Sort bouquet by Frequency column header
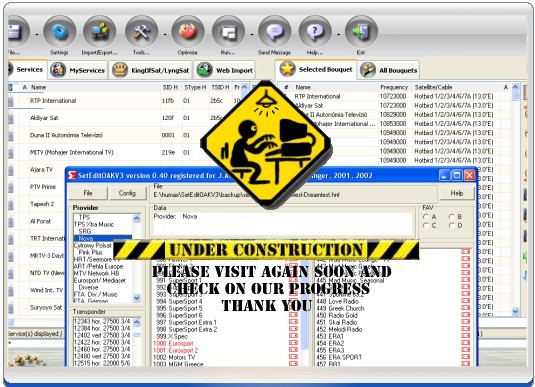Viewport: 535px width, 387px height. (395, 87)
